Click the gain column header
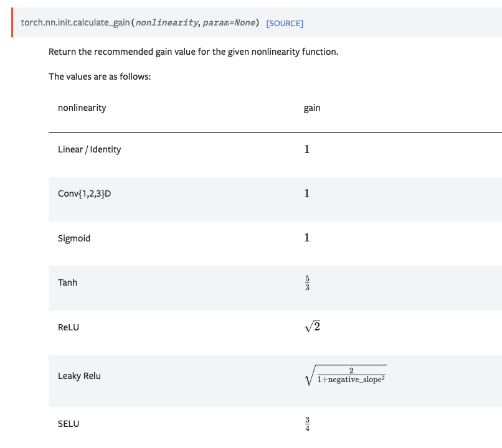Viewport: 502px width, 448px height. 312,108
